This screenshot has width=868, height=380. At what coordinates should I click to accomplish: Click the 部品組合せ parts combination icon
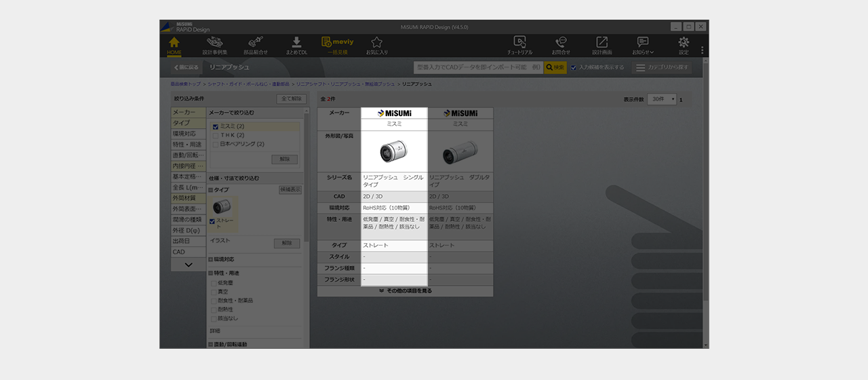[x=256, y=45]
